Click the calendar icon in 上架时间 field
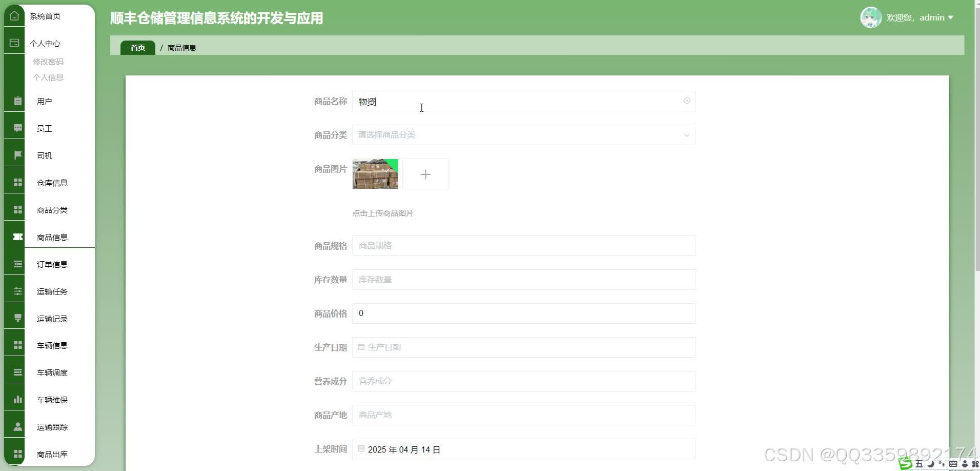Screen dimensions: 980x471 [361, 449]
